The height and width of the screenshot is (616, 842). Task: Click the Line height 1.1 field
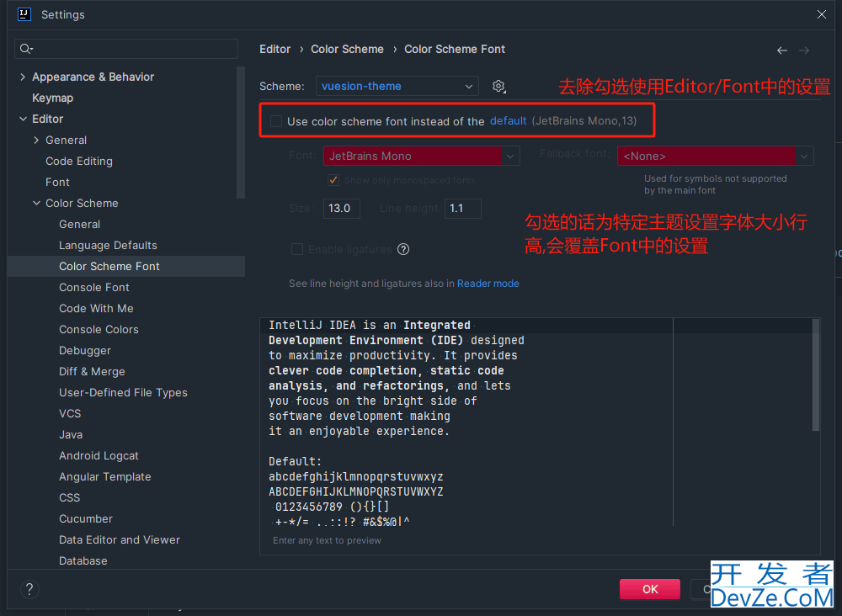(463, 209)
